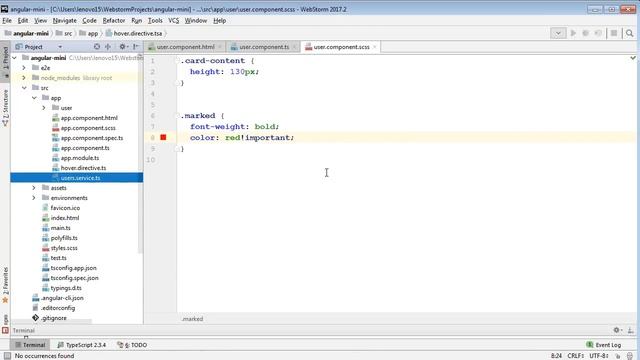The image size is (640, 360).
Task: Open the Help menu
Action: (x=219, y=20)
